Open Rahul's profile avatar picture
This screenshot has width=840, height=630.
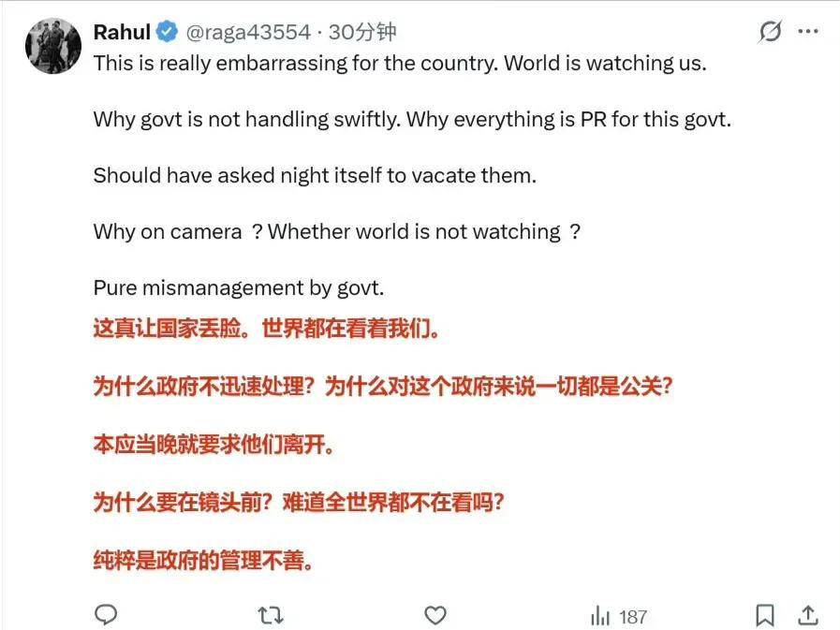[53, 46]
